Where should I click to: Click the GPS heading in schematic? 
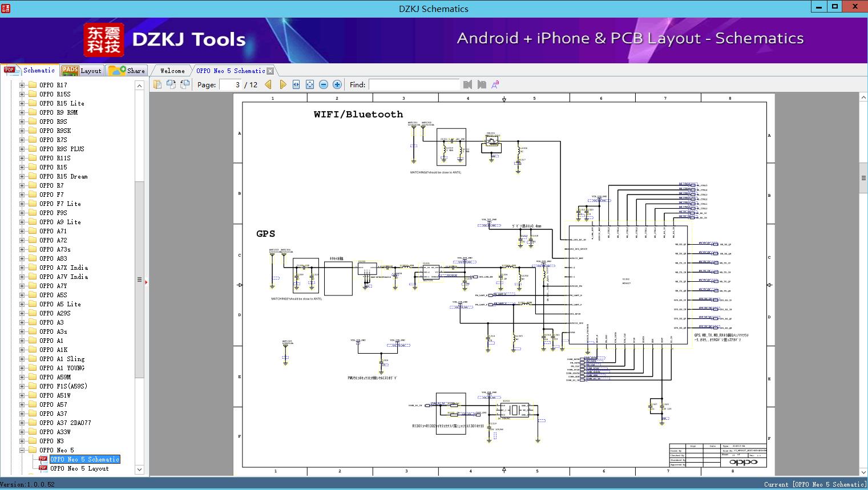click(265, 233)
